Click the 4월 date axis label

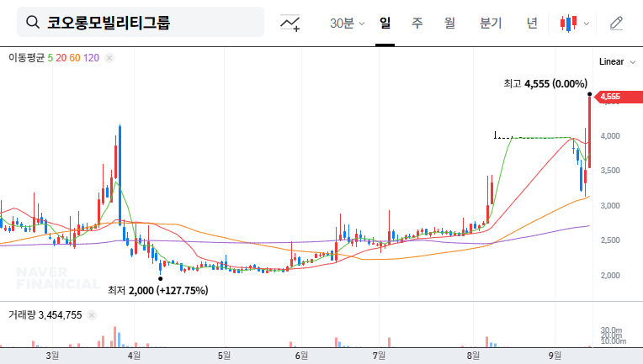(134, 356)
